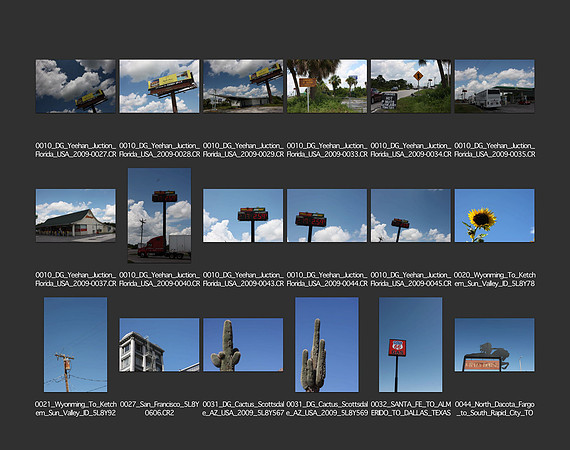Click the cactus filename ending 5L8Y569
Viewport: 570px width, 450px height.
point(327,409)
